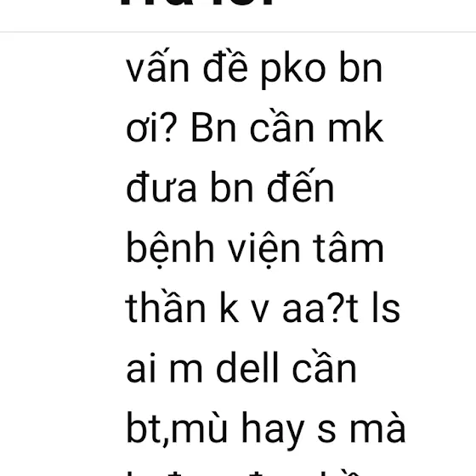The image size is (476, 476).
Task: Select the word "đến" in the third line
Action: [x=301, y=185]
